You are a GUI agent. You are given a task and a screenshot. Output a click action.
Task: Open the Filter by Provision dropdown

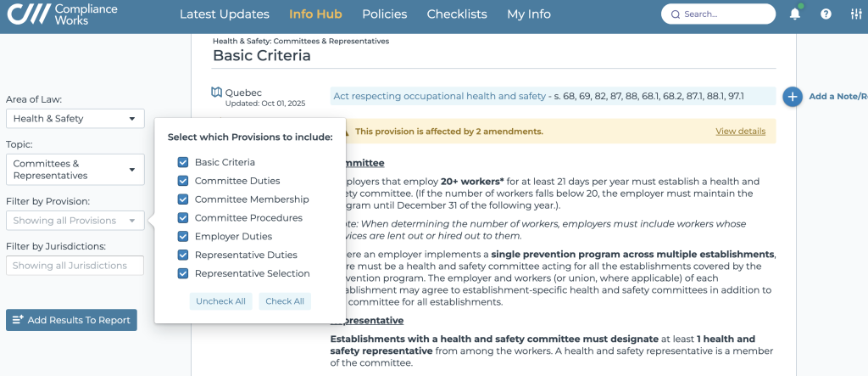point(75,221)
